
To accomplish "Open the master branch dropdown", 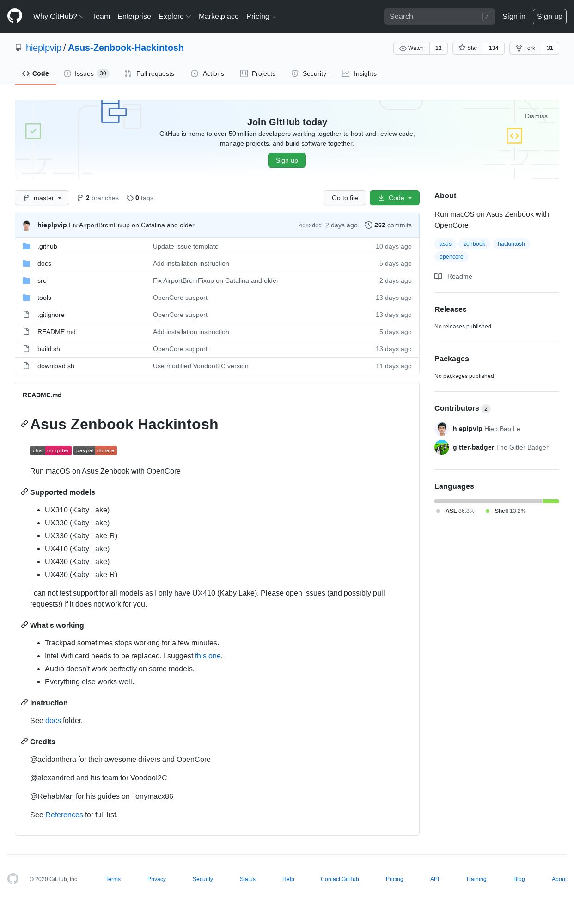I will point(42,198).
